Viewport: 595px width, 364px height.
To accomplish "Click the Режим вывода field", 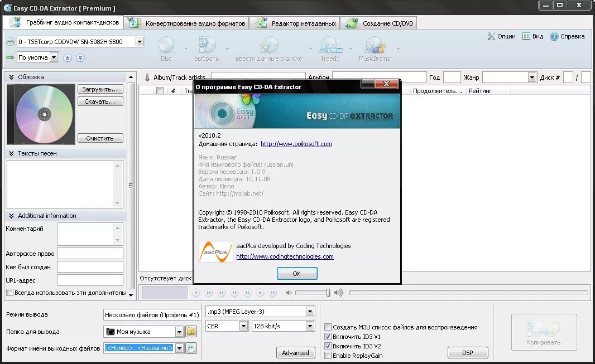I will (x=151, y=315).
